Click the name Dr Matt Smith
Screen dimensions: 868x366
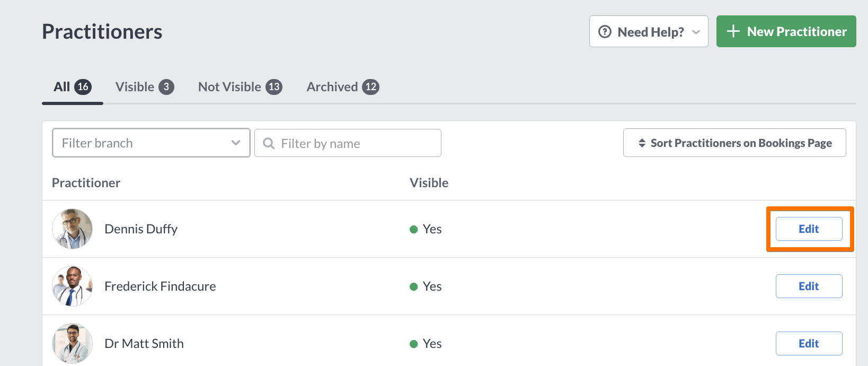coord(144,344)
